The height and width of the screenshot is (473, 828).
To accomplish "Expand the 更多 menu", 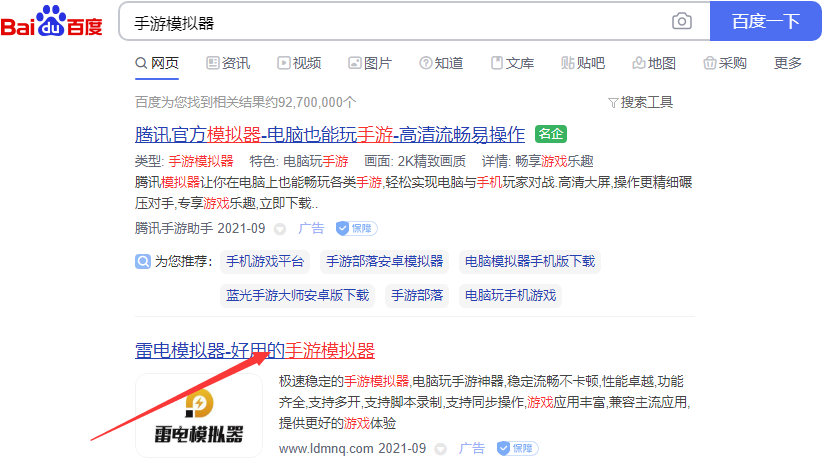I will click(788, 63).
